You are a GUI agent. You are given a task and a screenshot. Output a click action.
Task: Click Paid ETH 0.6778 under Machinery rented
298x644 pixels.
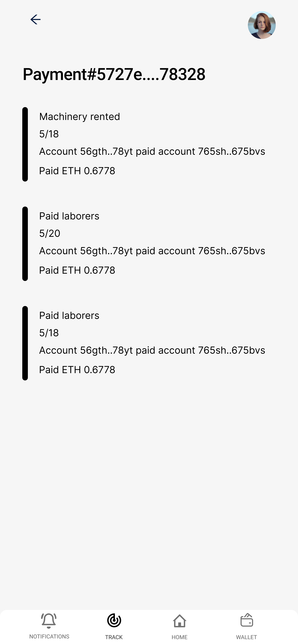pyautogui.click(x=77, y=171)
